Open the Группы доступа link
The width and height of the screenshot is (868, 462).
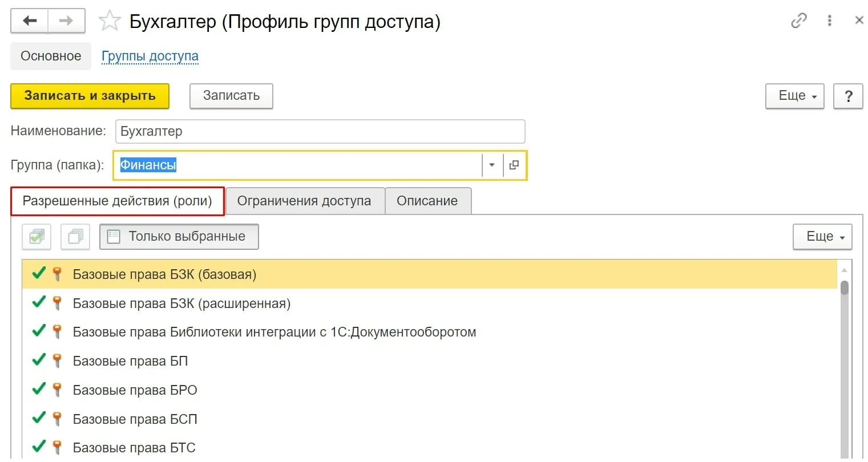(x=150, y=56)
